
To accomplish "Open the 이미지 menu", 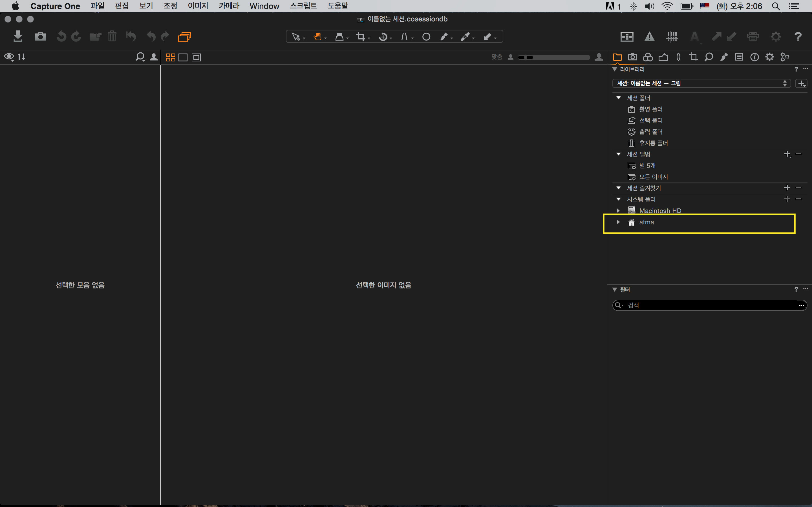I will point(198,6).
